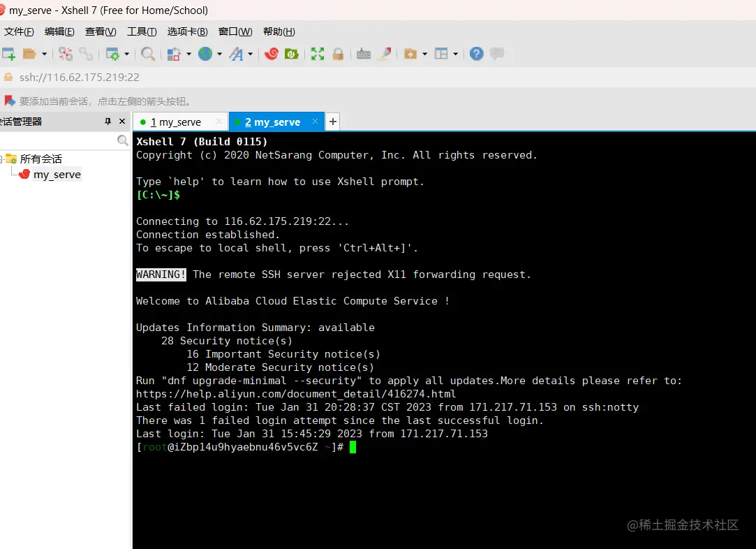Click the session manager search icon
756x549 pixels.
pos(123,140)
